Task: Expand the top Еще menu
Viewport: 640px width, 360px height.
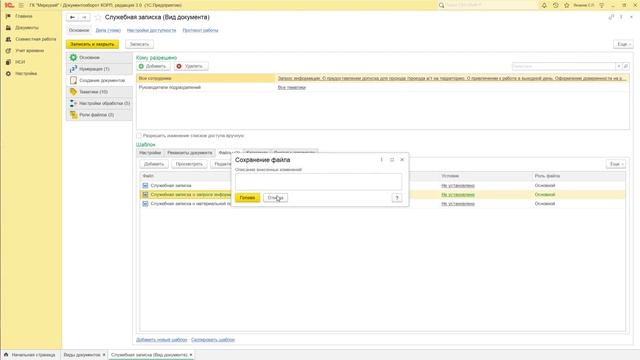Action: coord(623,44)
